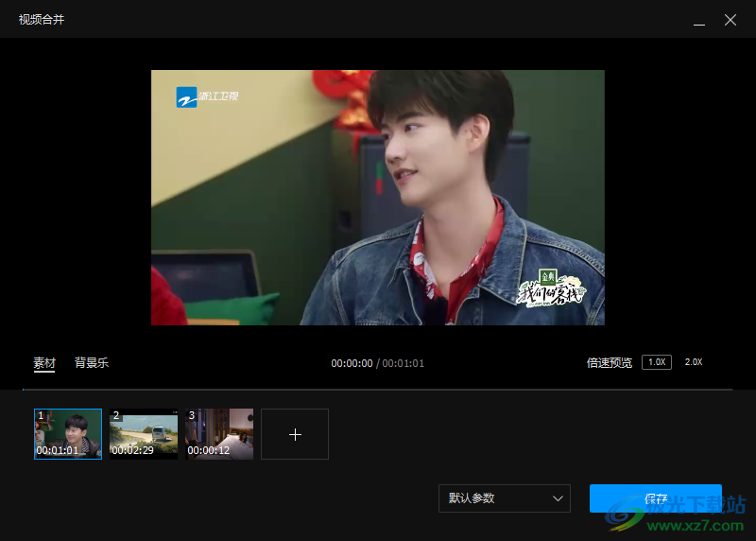This screenshot has height=541, width=756.
Task: Select 1.0X preview speed
Action: (x=657, y=362)
